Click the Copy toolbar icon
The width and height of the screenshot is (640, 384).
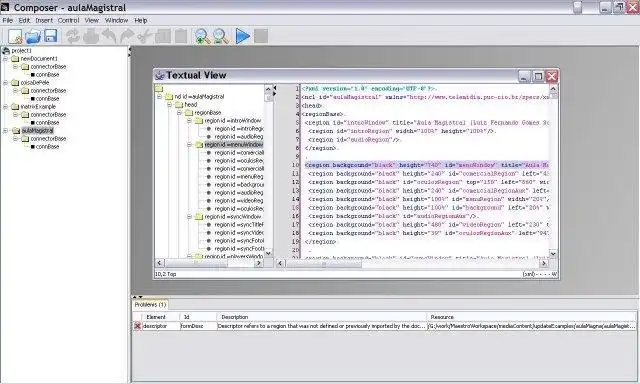point(163,36)
